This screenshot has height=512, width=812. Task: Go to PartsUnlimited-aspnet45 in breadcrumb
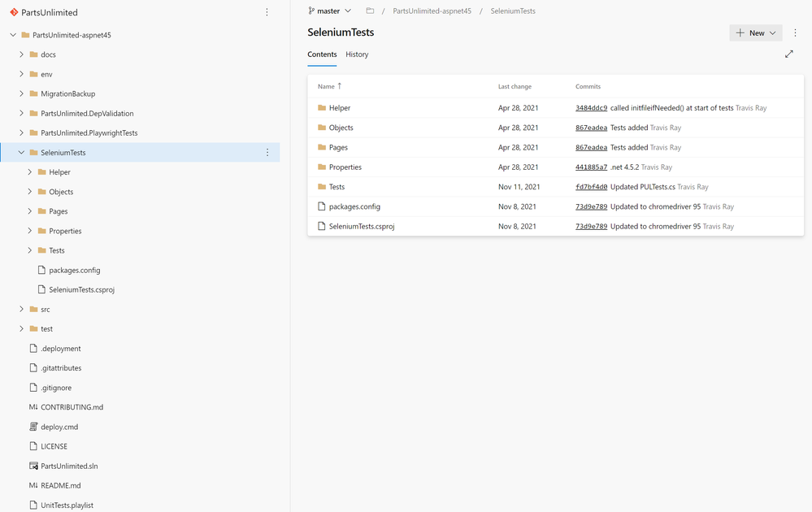tap(432, 11)
